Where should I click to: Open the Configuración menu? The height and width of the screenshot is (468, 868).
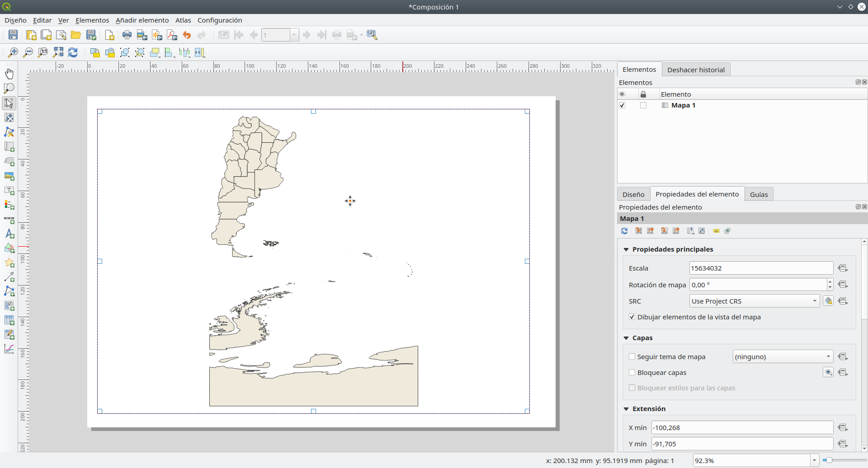(x=220, y=20)
